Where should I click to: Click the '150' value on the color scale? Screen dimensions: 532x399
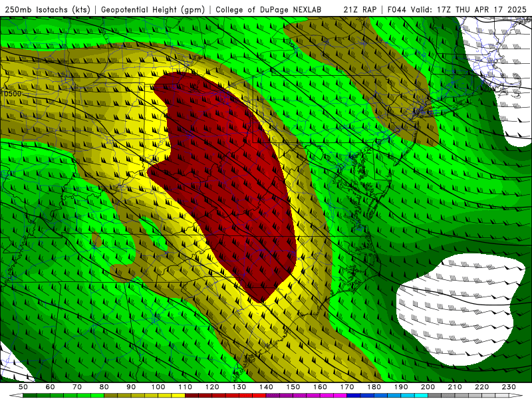click(293, 387)
